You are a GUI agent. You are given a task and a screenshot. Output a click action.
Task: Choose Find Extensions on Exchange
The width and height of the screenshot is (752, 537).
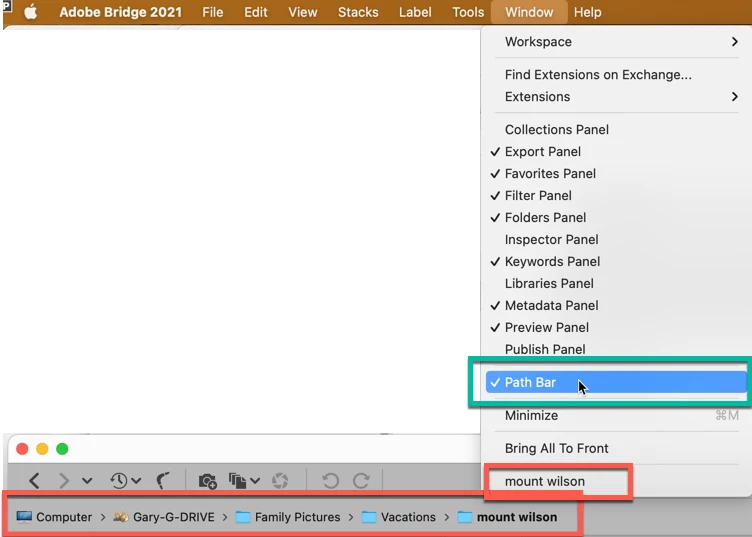point(616,75)
